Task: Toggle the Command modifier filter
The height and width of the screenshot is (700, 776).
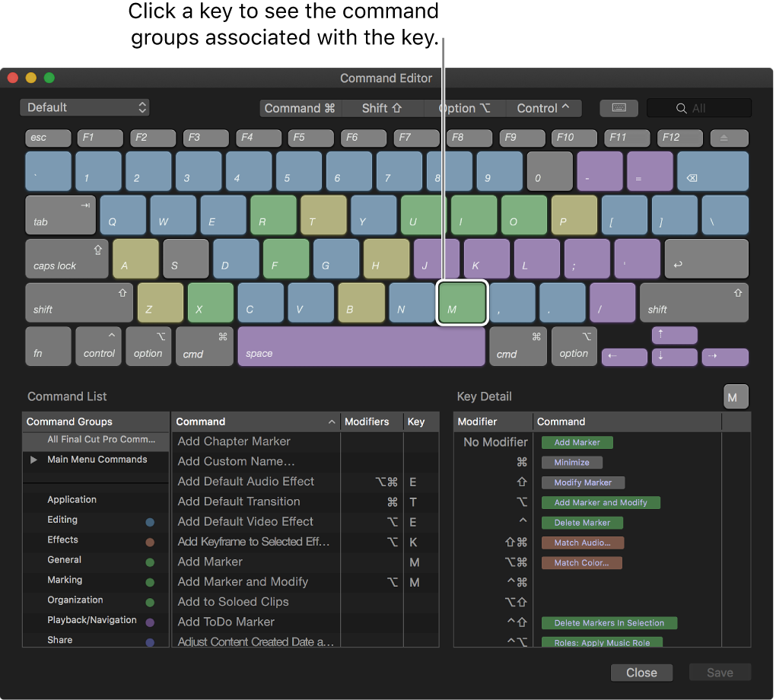Action: (x=301, y=108)
